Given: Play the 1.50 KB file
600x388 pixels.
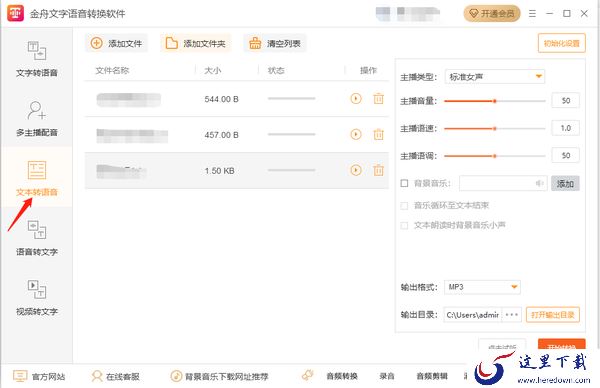Looking at the screenshot, I should point(356,170).
